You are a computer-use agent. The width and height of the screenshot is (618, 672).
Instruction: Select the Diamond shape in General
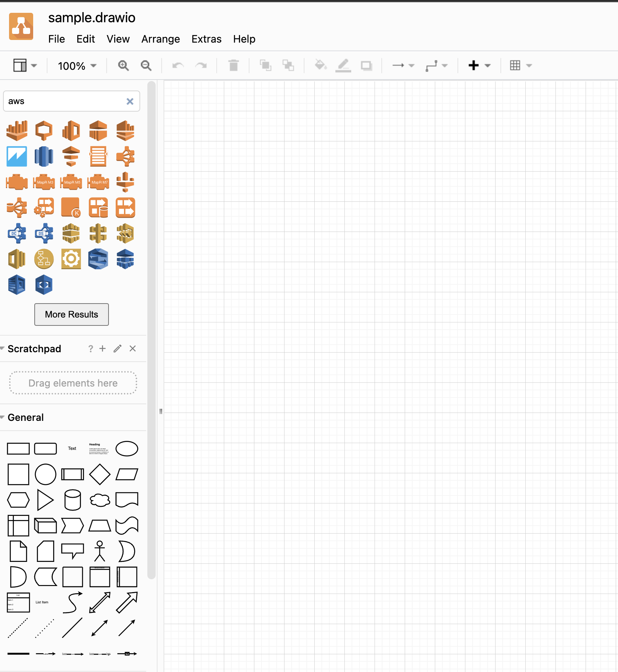[100, 474]
